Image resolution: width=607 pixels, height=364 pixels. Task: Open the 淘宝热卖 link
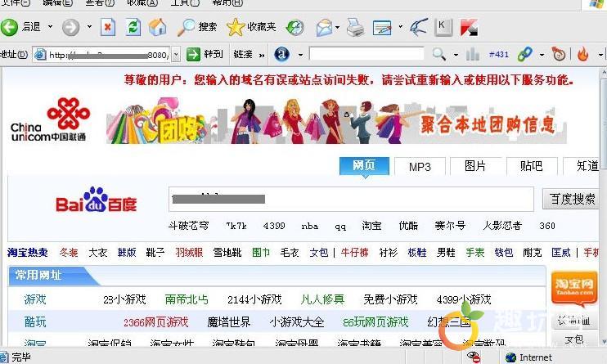coord(28,253)
